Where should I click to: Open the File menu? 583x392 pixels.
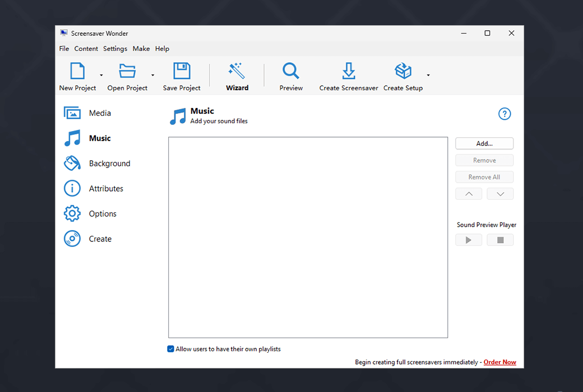[x=64, y=49]
